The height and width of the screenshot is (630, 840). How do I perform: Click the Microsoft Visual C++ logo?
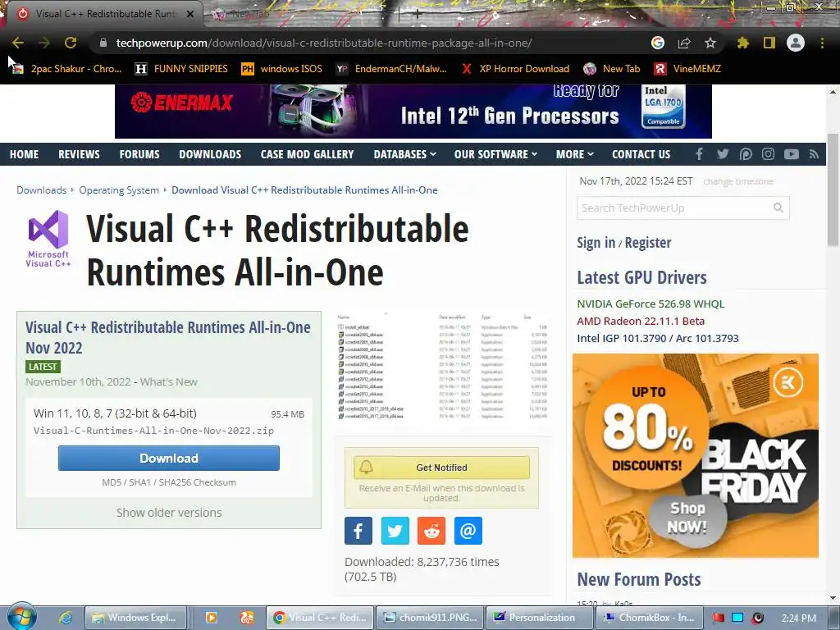click(48, 239)
